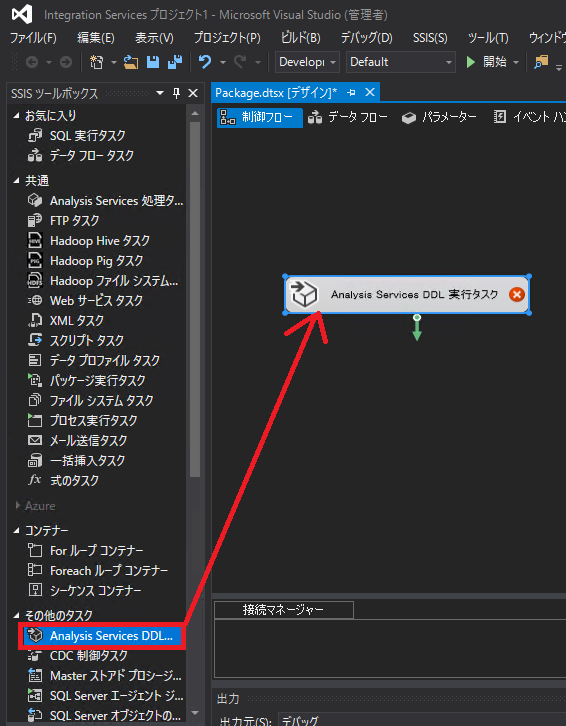Select the プロセス実行タスク icon
566x726 pixels.
pyautogui.click(x=35, y=420)
